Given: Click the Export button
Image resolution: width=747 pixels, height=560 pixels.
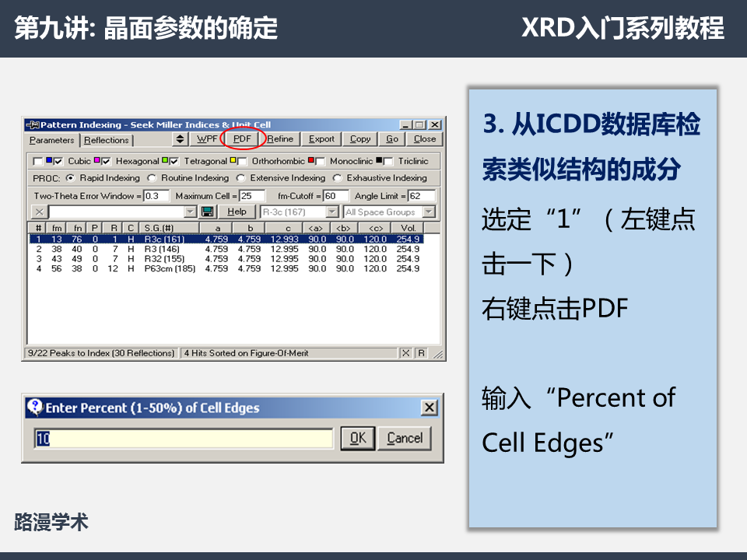Looking at the screenshot, I should tap(321, 138).
